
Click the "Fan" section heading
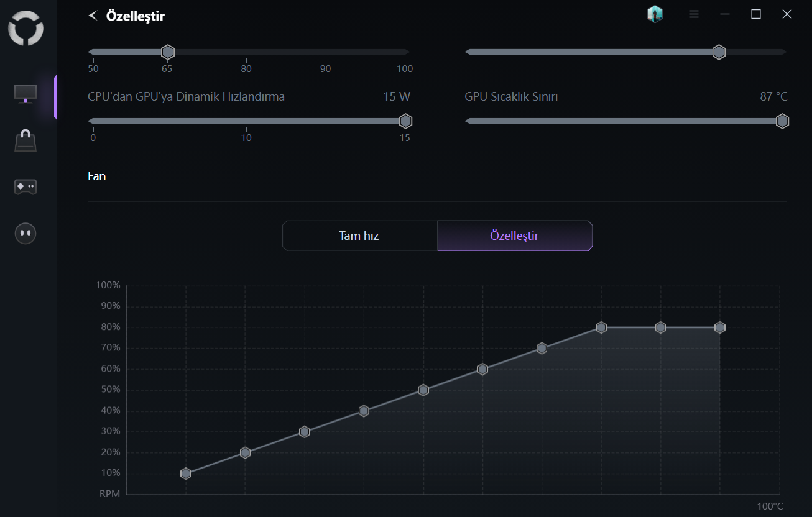pos(97,176)
